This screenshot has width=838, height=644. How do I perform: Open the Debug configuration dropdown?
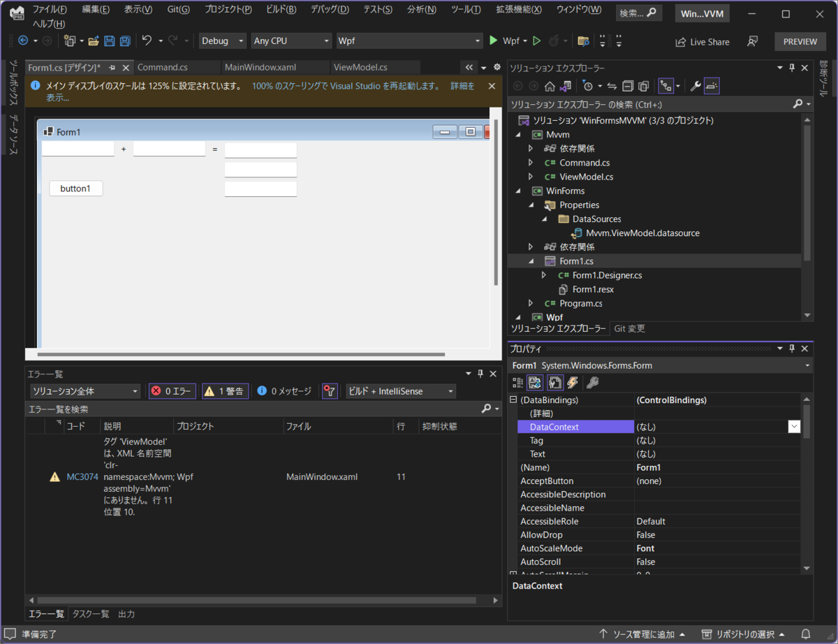pyautogui.click(x=222, y=41)
